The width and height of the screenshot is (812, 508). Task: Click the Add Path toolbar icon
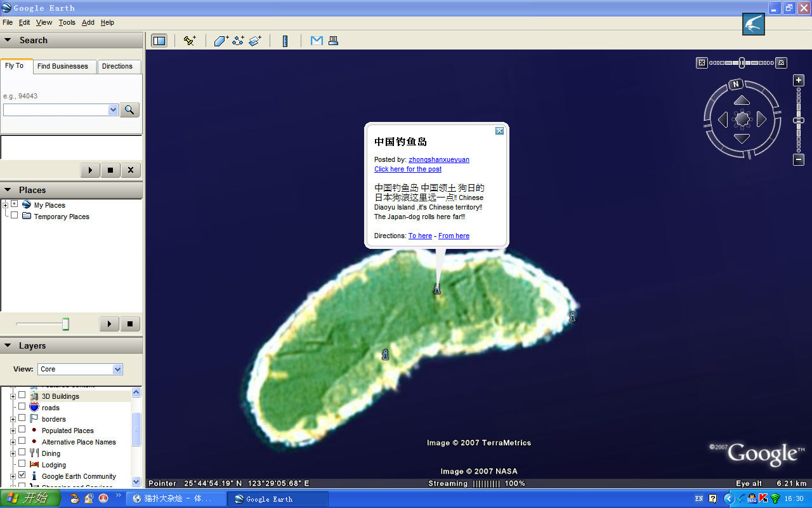238,41
